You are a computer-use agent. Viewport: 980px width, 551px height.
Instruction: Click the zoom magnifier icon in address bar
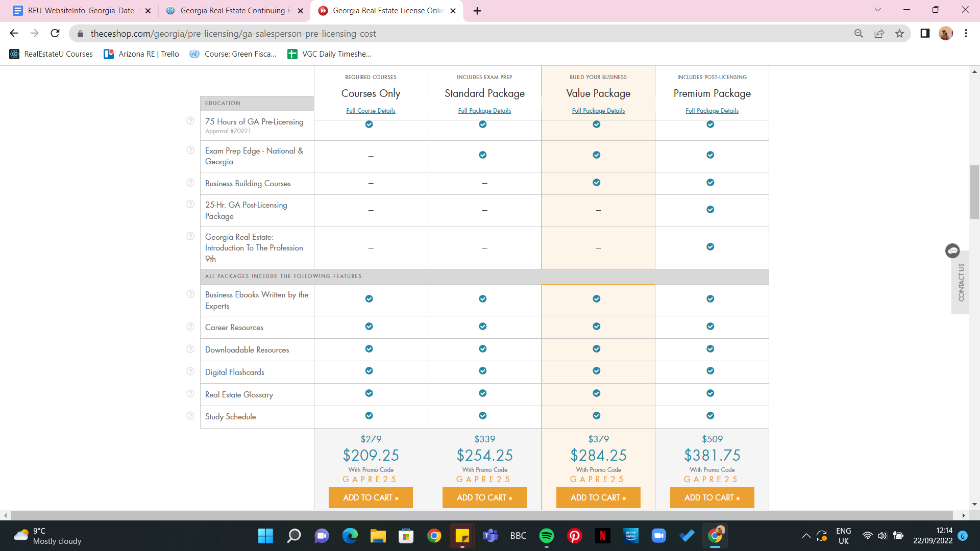(x=859, y=34)
